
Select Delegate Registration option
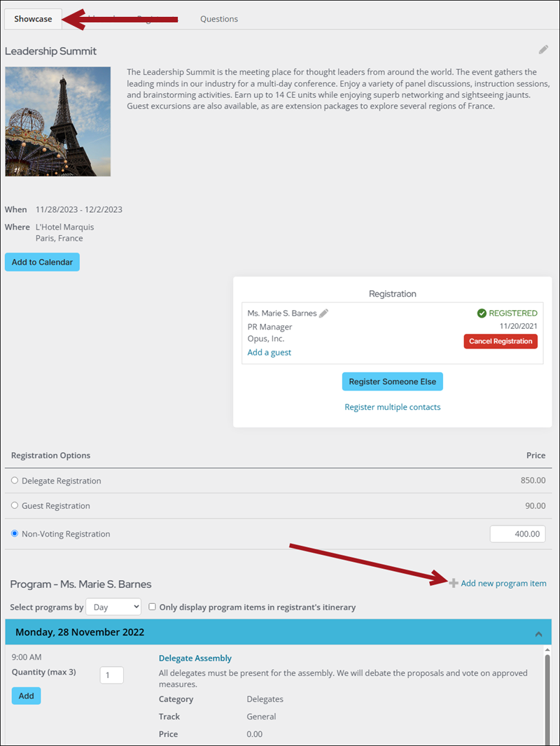coord(15,481)
